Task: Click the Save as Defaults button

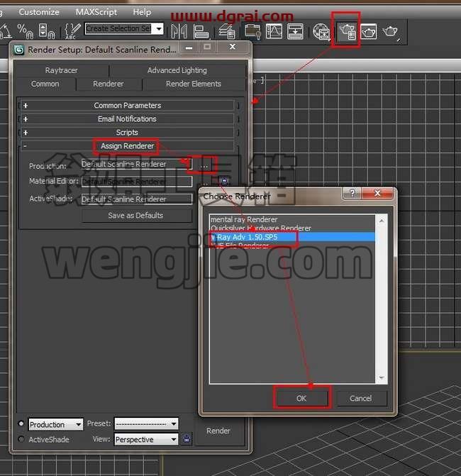Action: (136, 216)
